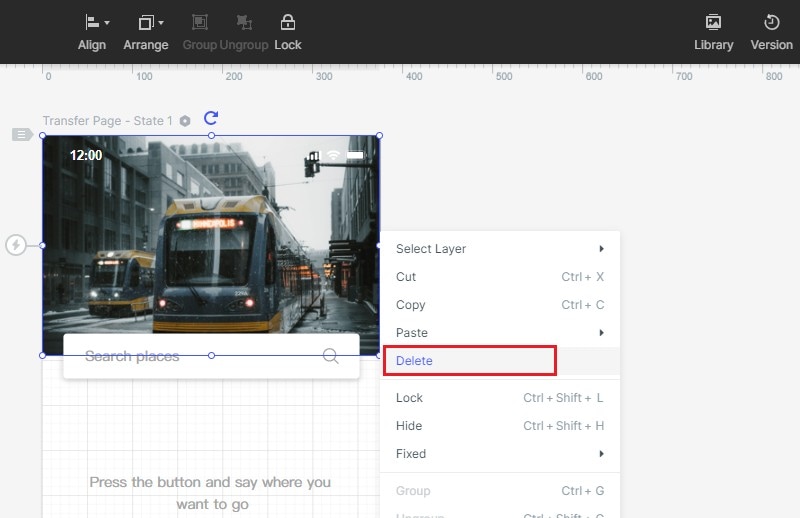This screenshot has width=800, height=518.
Task: Click the Lock padlock in toolbar
Action: click(288, 22)
